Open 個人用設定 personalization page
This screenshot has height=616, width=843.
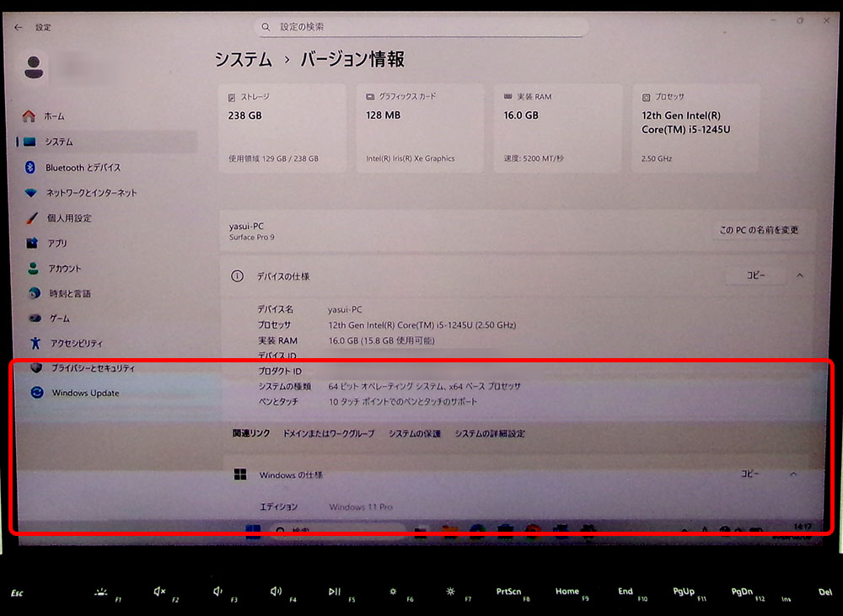point(69,218)
